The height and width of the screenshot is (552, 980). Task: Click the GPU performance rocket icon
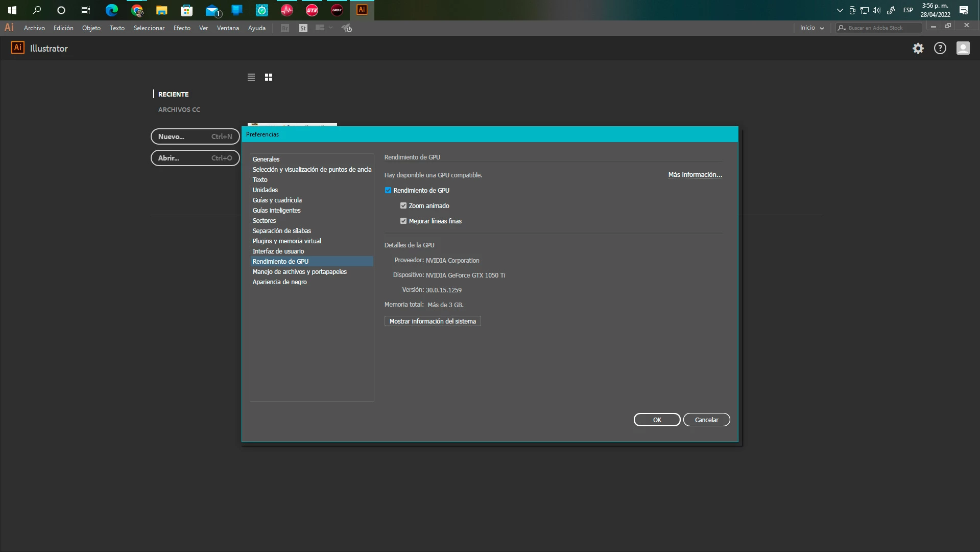[x=347, y=28]
